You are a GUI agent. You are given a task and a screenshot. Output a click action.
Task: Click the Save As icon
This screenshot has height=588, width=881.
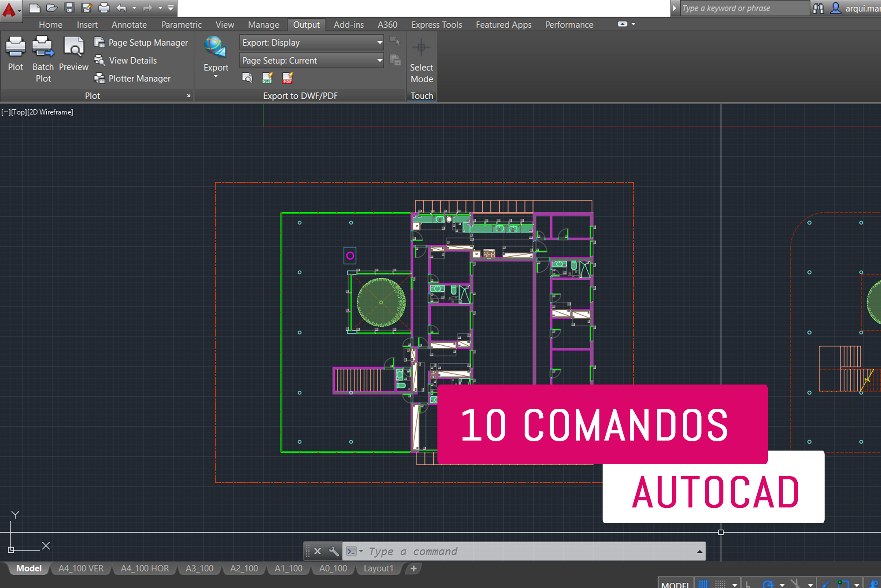coord(87,8)
